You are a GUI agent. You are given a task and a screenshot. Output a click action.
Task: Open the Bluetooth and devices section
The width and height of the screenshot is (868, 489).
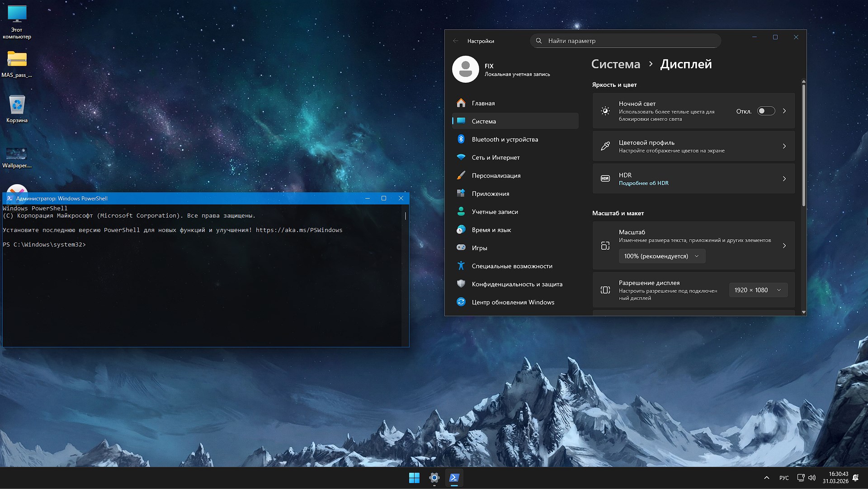pyautogui.click(x=505, y=139)
